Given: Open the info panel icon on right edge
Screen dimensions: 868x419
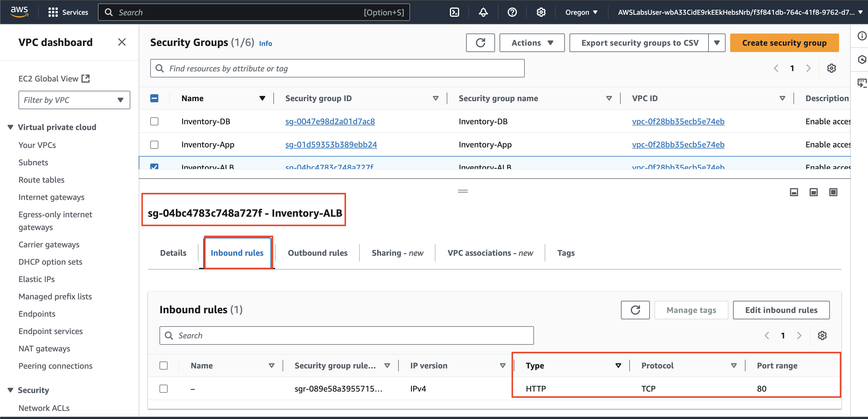Looking at the screenshot, I should 861,36.
